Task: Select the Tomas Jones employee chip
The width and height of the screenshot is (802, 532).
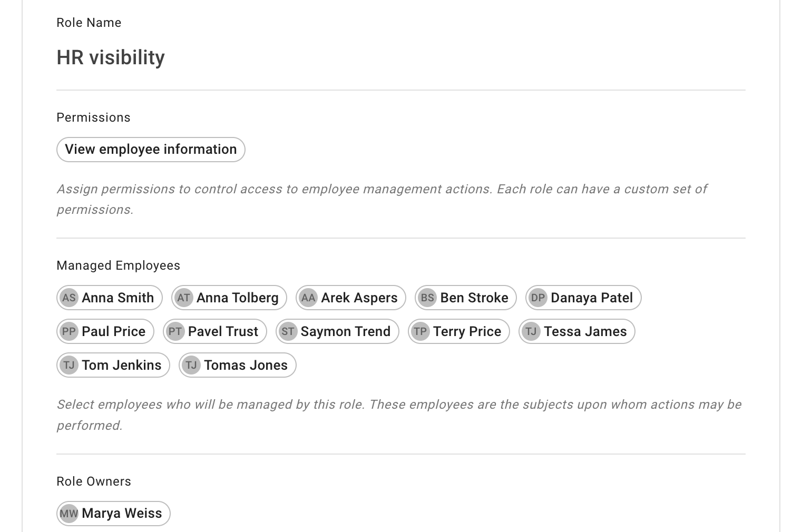Action: click(237, 365)
